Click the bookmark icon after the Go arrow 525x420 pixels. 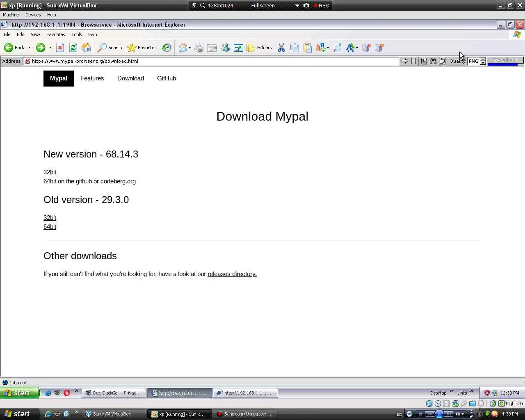tap(413, 61)
